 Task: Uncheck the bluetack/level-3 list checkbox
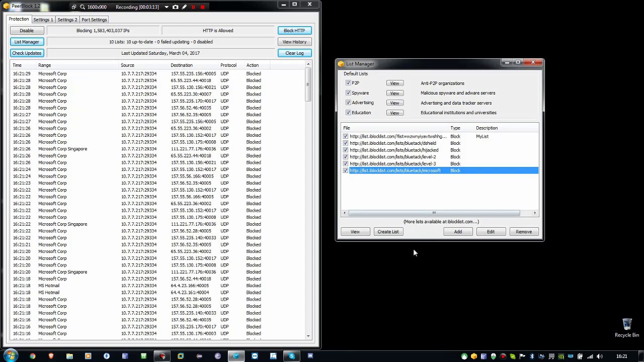[346, 164]
